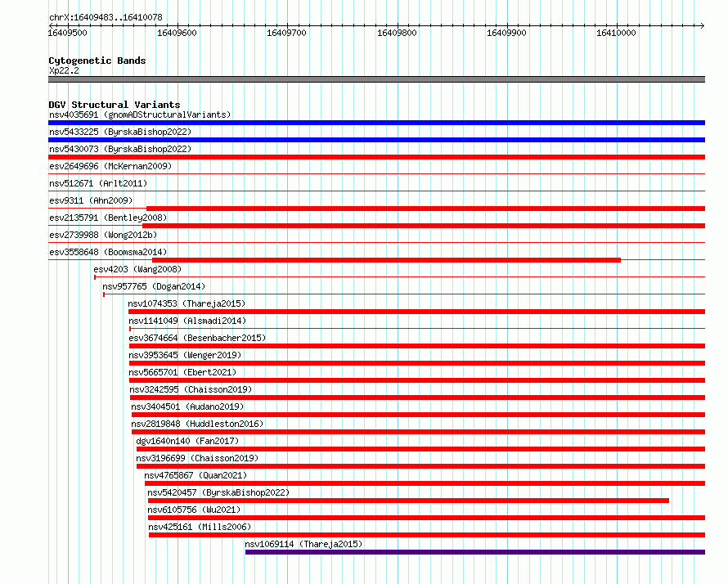The width and height of the screenshot is (728, 584).
Task: Click the ruler's right arrowhead
Action: coord(703,25)
